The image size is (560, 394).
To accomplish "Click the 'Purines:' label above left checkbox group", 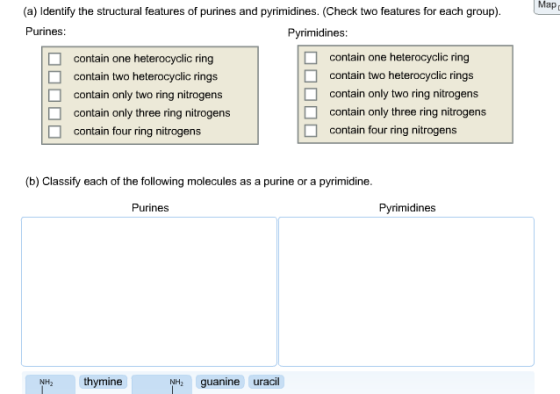I will (46, 31).
